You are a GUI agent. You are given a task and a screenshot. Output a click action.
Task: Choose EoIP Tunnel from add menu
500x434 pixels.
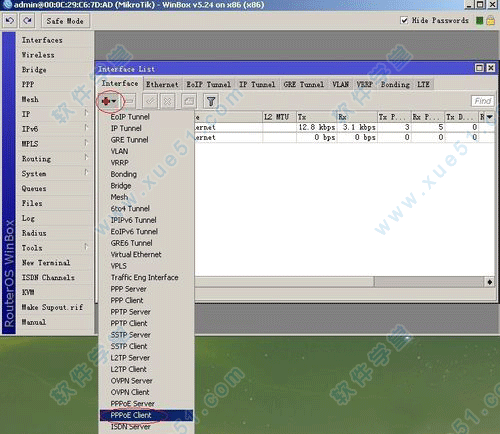click(x=146, y=117)
